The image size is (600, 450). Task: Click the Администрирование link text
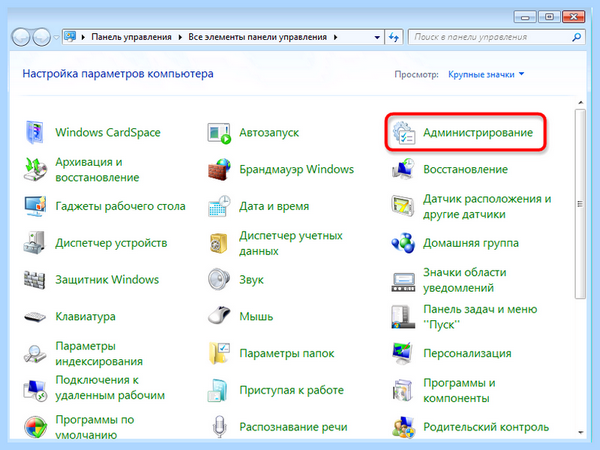tap(478, 132)
